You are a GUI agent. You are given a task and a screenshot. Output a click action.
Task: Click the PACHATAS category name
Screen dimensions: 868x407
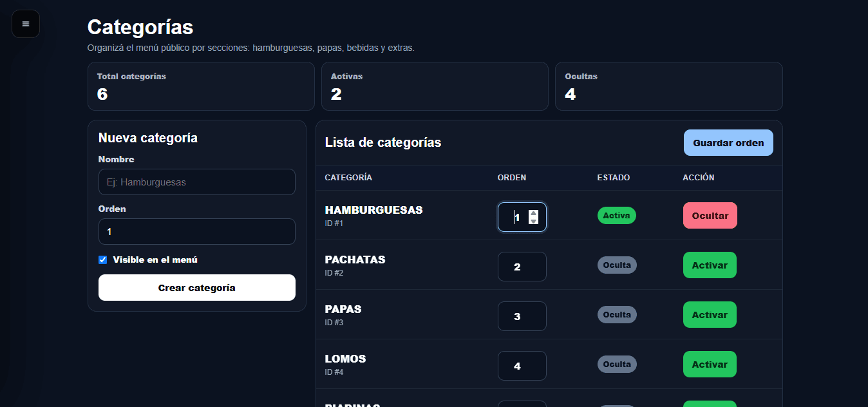[355, 260]
